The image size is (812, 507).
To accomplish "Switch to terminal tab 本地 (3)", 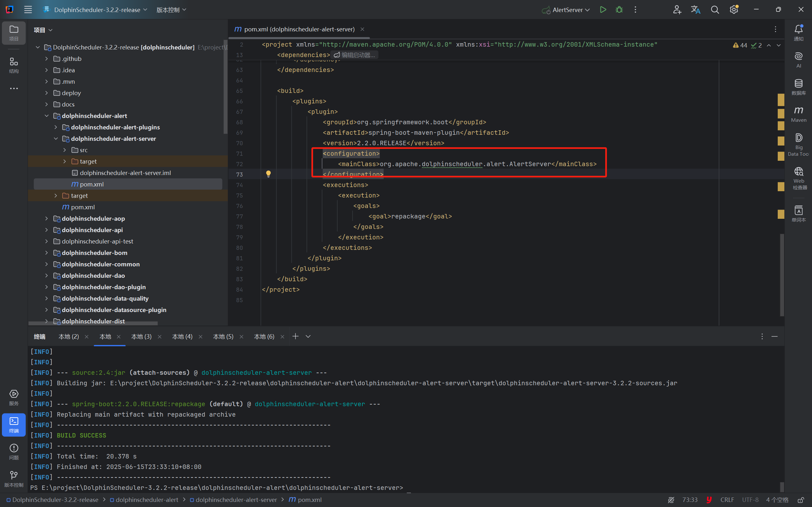I will [x=141, y=336].
